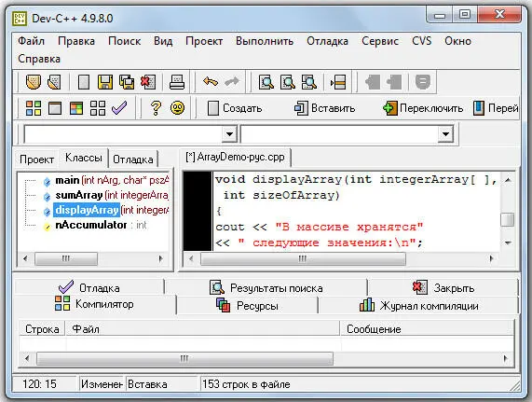Click the Закрыть bottom tab

(443, 288)
